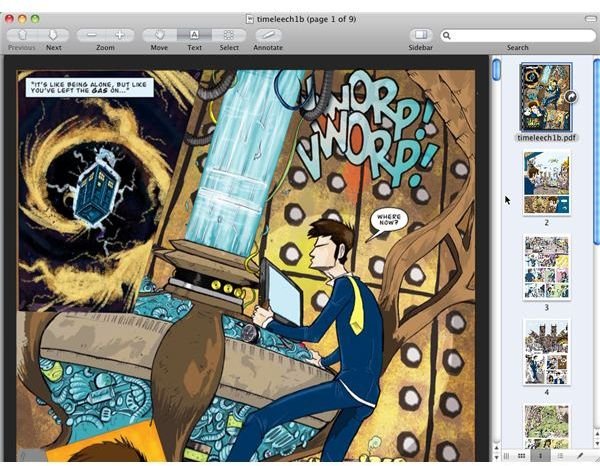Open page 3 thumbnail in sidebar

pos(546,267)
